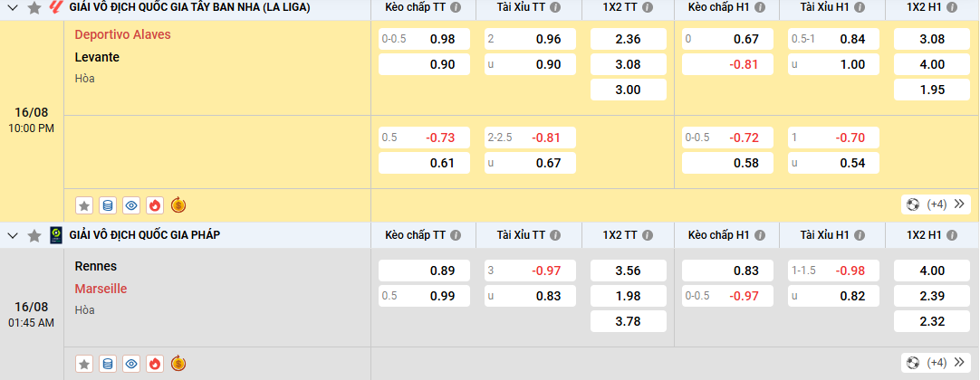Click the soccer ball icon in the Alaves match row

[x=912, y=204]
